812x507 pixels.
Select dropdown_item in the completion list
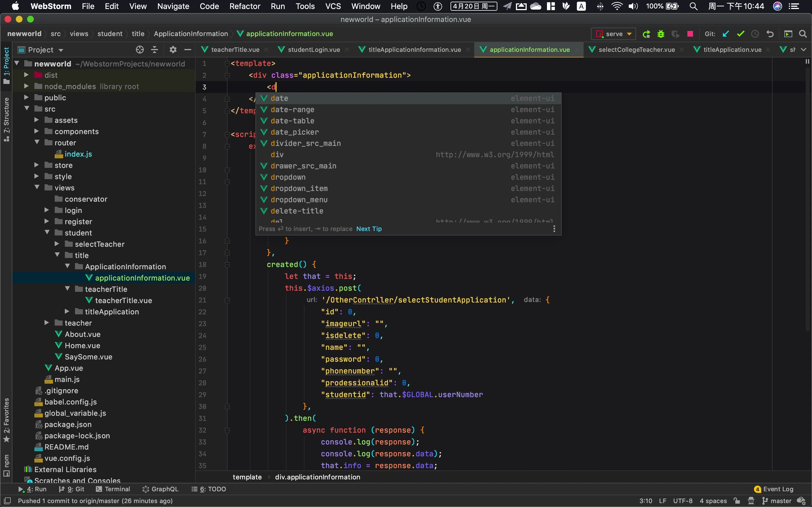coord(299,188)
